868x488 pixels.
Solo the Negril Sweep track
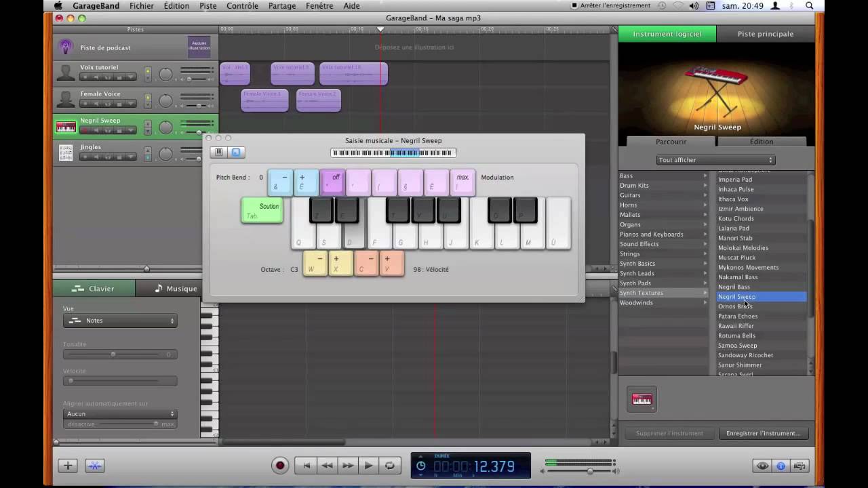pyautogui.click(x=108, y=130)
